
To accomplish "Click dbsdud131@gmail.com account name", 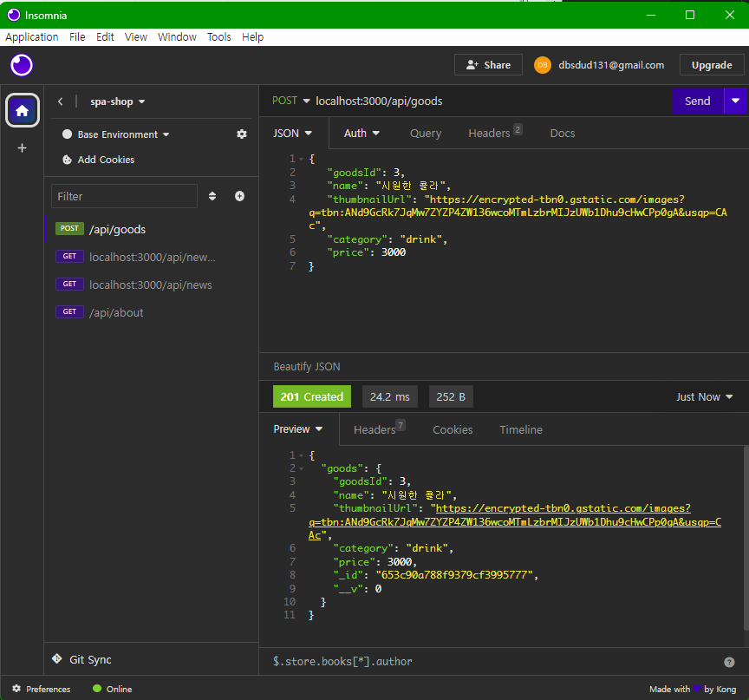I will click(x=611, y=65).
